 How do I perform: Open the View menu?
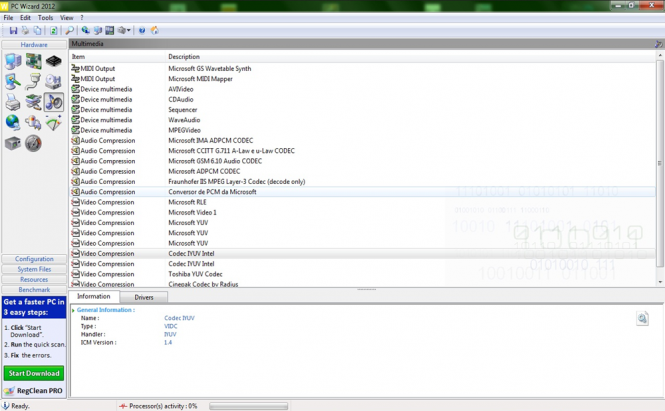point(67,18)
